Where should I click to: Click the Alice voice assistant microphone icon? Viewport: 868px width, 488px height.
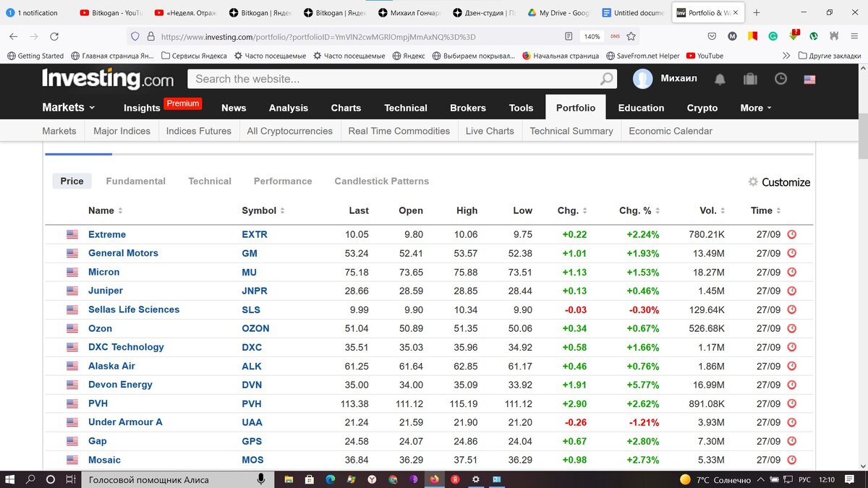pyautogui.click(x=260, y=479)
